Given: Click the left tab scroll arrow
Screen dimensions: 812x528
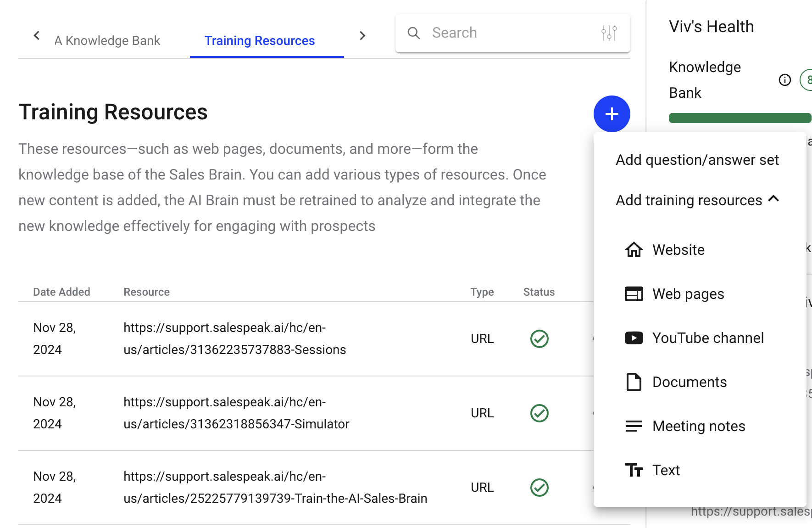Looking at the screenshot, I should 37,35.
